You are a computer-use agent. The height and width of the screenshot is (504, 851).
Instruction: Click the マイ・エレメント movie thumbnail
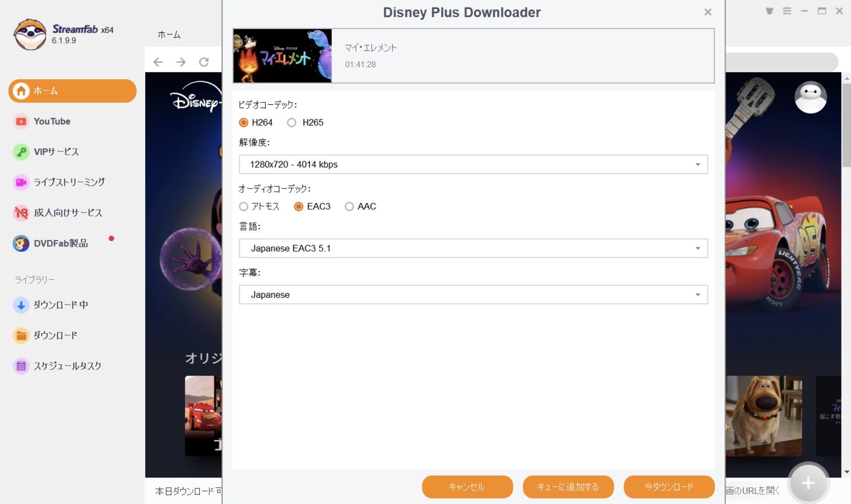coord(283,56)
